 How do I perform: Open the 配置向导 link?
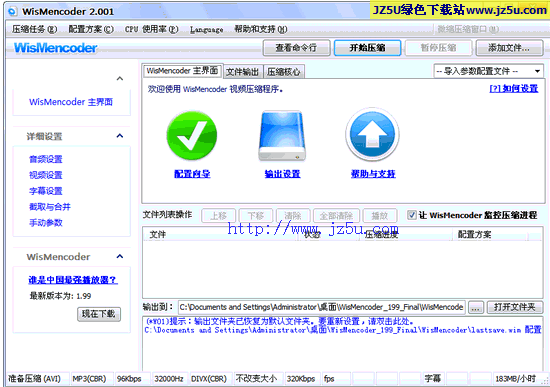point(192,174)
